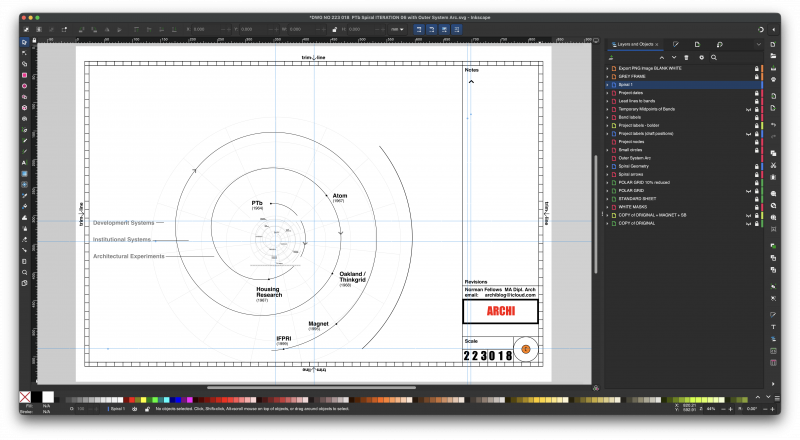
Task: Expand the GREY FRAME layer
Action: (x=608, y=77)
